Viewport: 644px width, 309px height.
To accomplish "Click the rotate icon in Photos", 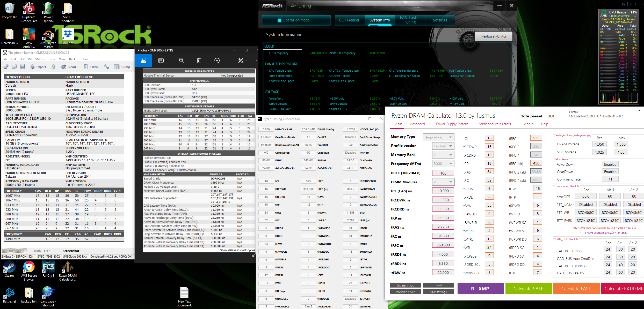I will click(x=217, y=61).
